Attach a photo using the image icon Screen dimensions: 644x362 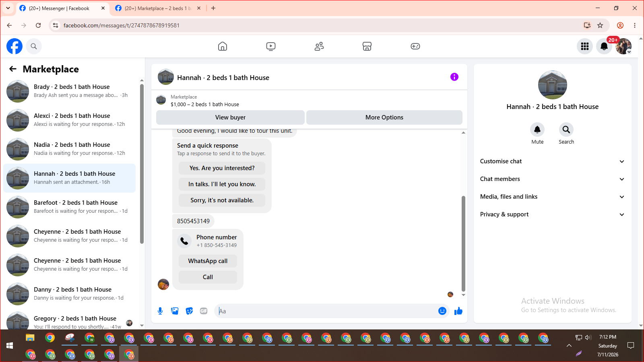(x=175, y=311)
